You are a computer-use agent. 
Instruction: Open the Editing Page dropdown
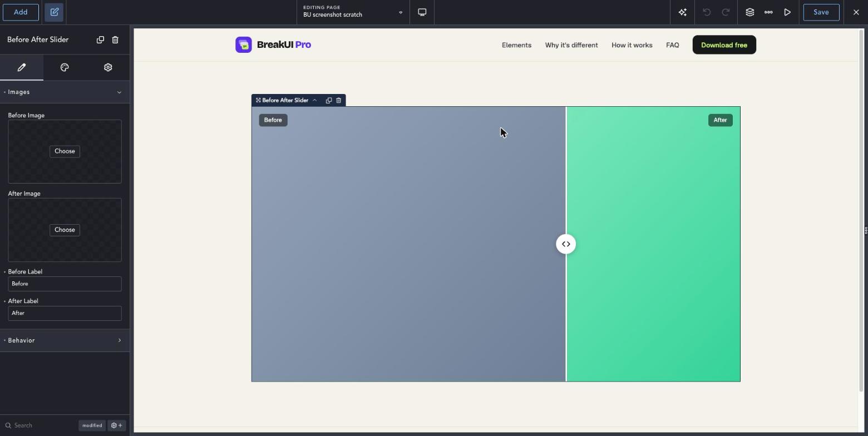click(353, 12)
